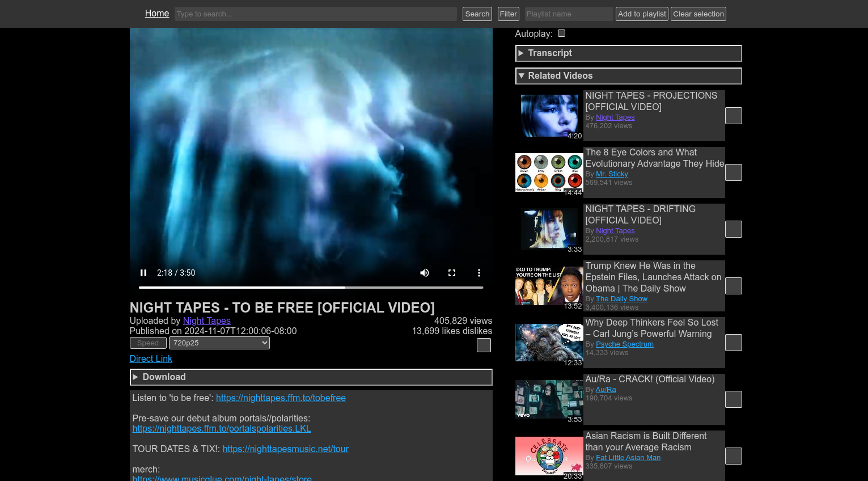Open The Daily Show channel link
The height and width of the screenshot is (481, 868).
click(621, 299)
